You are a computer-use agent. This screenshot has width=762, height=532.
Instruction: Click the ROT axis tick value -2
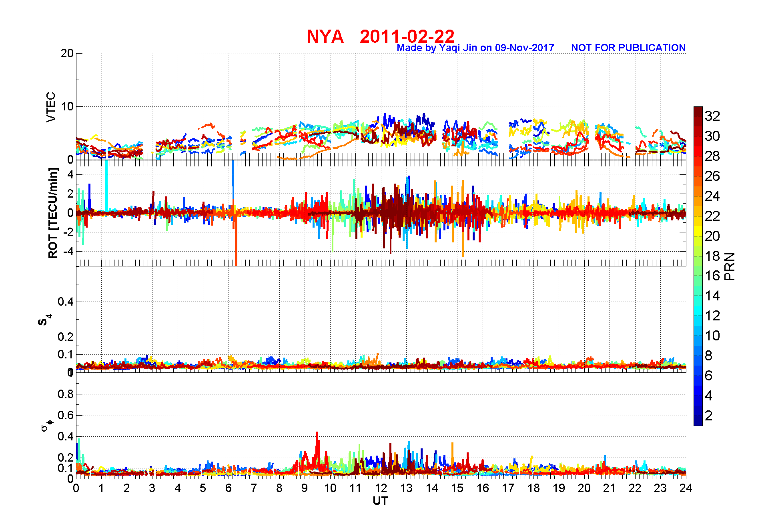point(69,232)
